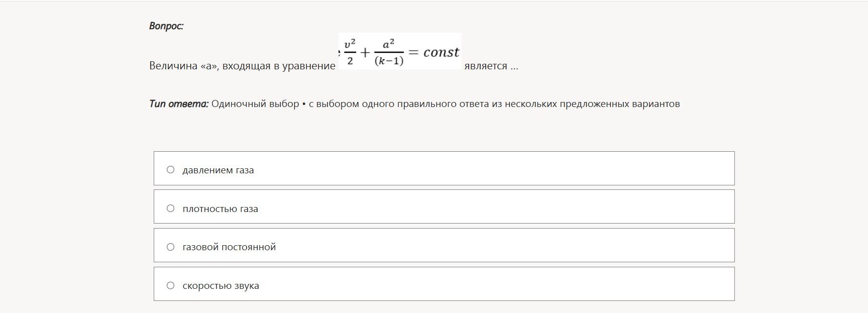
Task: Click the «Тип ответа:» label
Action: (x=179, y=104)
